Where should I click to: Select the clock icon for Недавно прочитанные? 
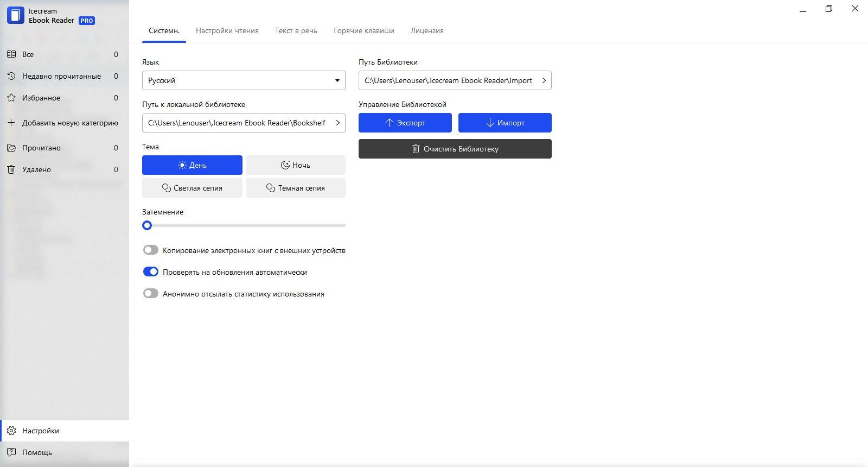click(11, 76)
